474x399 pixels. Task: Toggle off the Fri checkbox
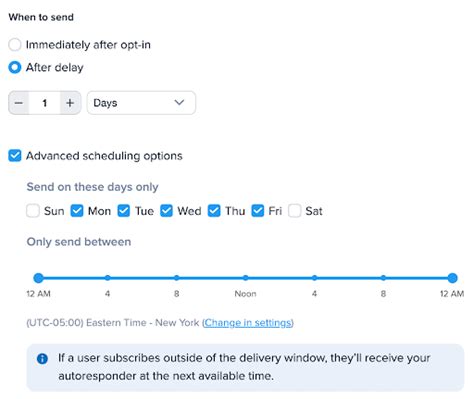point(258,211)
